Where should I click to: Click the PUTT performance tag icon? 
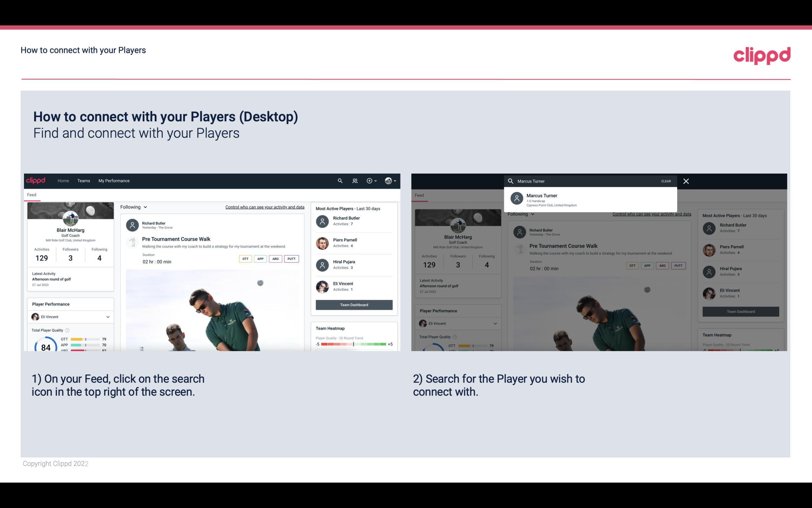(x=292, y=259)
